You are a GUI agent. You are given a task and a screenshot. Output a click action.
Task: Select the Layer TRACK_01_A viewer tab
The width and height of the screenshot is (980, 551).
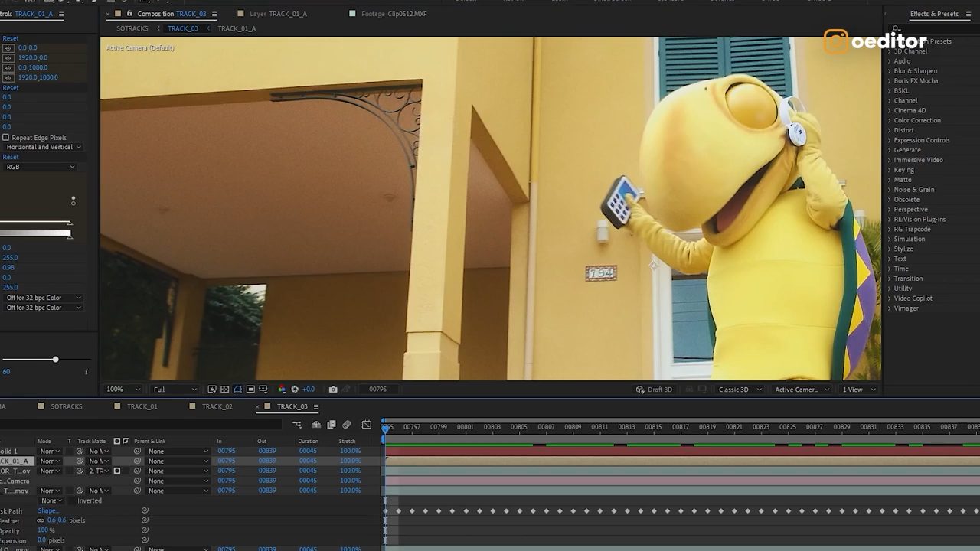(x=278, y=14)
